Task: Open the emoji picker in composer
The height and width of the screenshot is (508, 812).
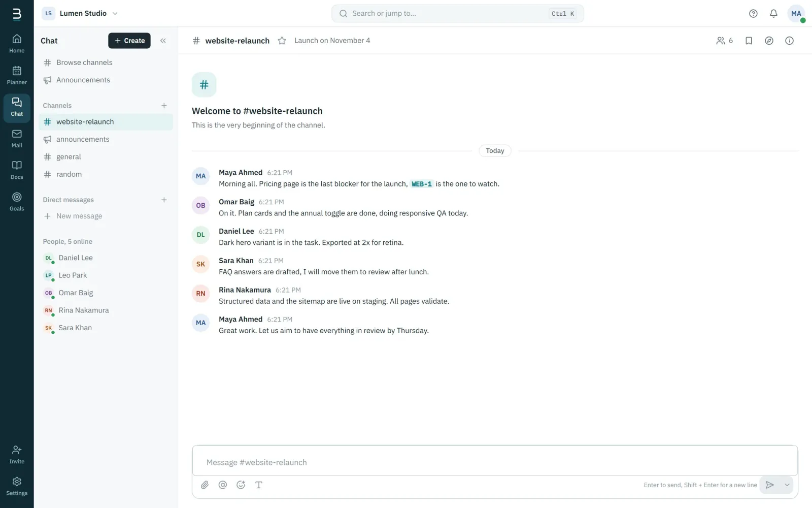Action: (241, 485)
